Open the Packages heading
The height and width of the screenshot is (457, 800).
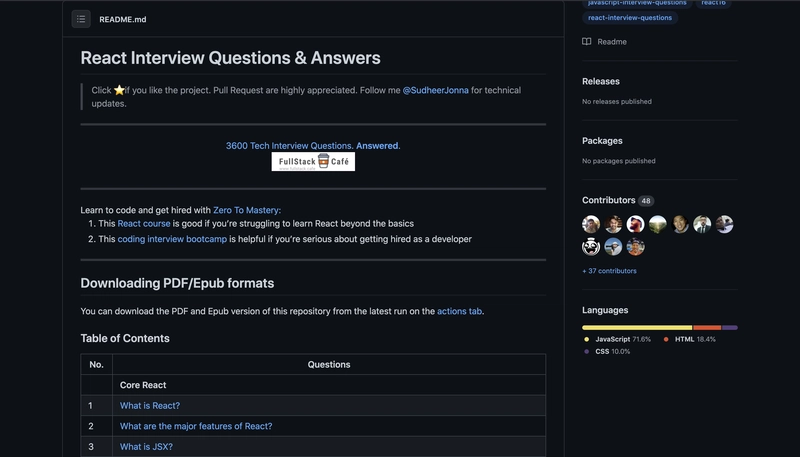[x=602, y=141]
